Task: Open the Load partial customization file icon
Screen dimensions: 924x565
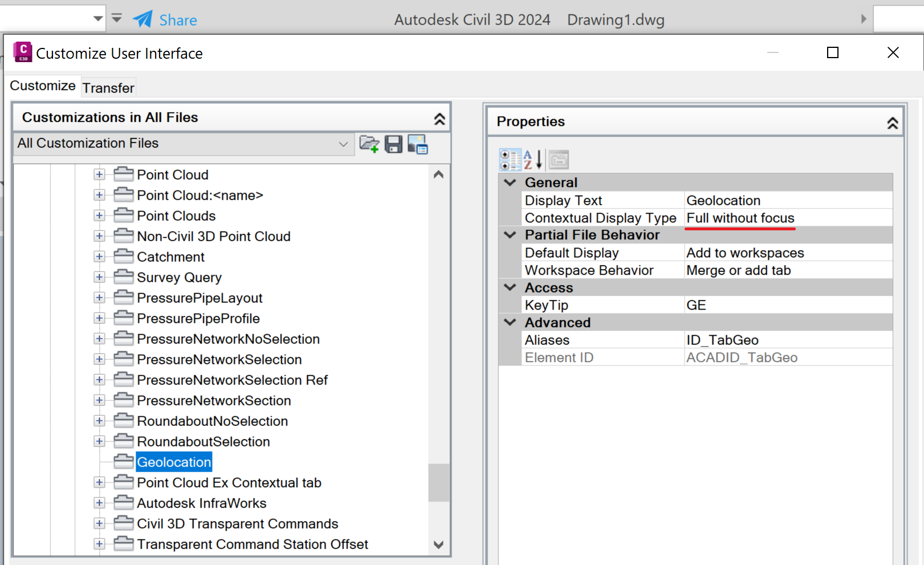Action: pyautogui.click(x=370, y=144)
